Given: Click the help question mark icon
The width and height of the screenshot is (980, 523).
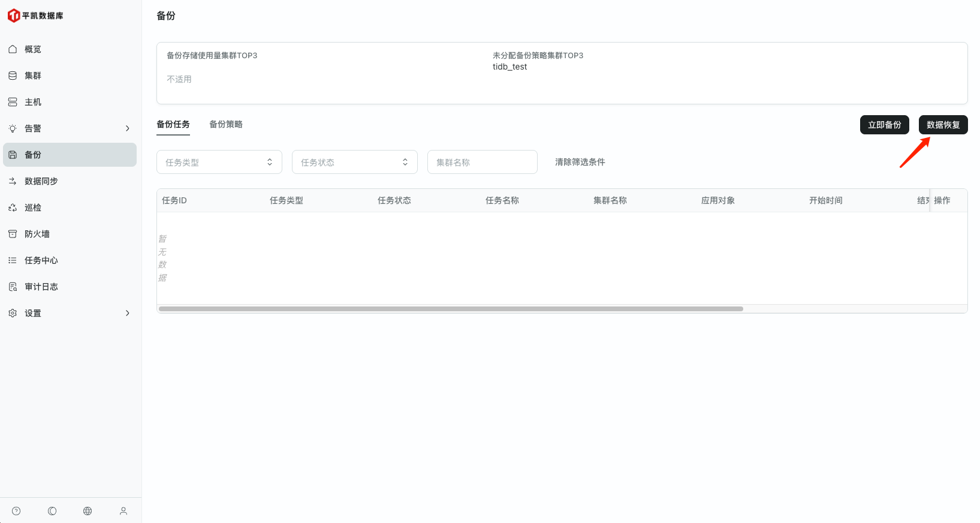Looking at the screenshot, I should point(16,511).
